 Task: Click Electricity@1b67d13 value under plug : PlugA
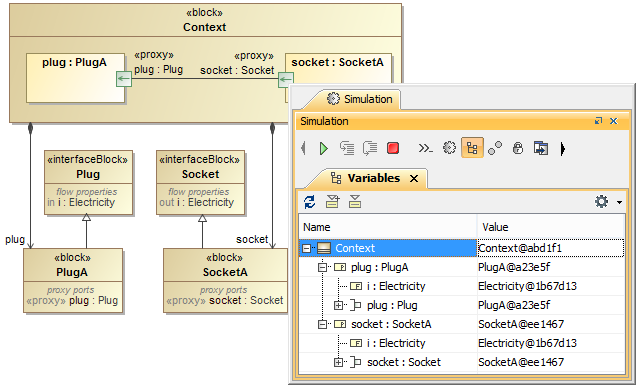click(527, 286)
